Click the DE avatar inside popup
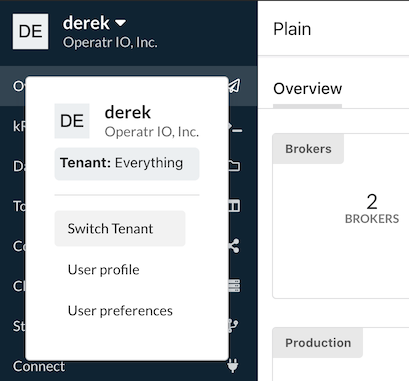The image size is (409, 381). click(72, 121)
